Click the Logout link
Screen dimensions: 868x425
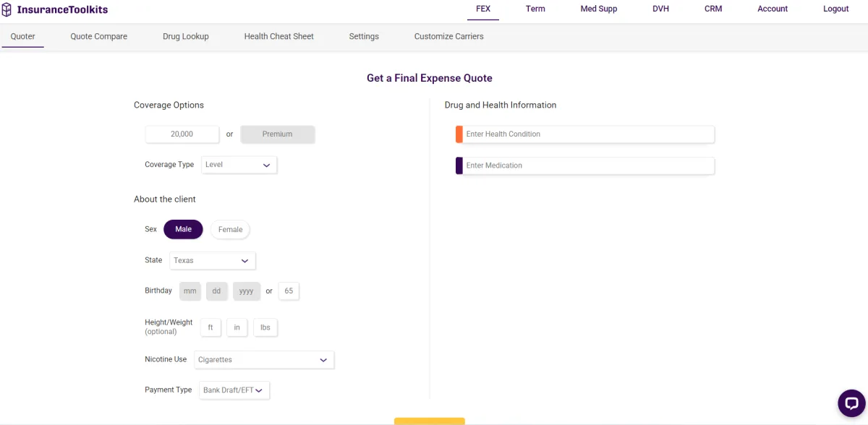coord(835,9)
